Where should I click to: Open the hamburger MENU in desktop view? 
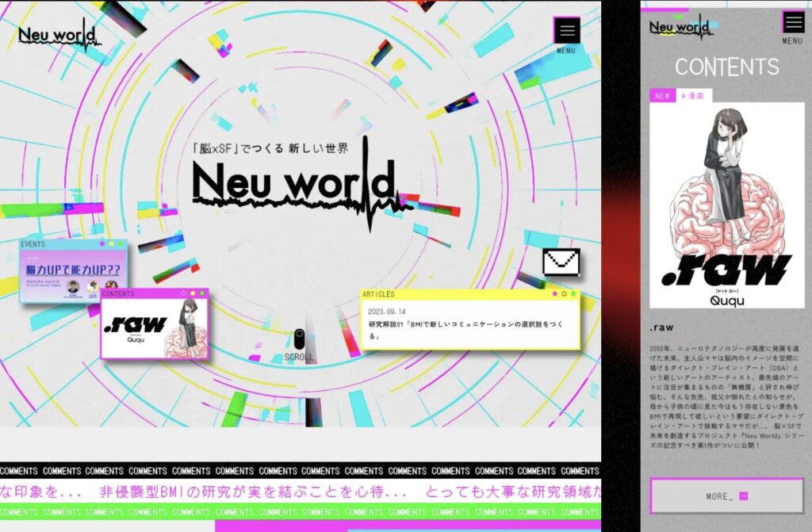pyautogui.click(x=566, y=31)
